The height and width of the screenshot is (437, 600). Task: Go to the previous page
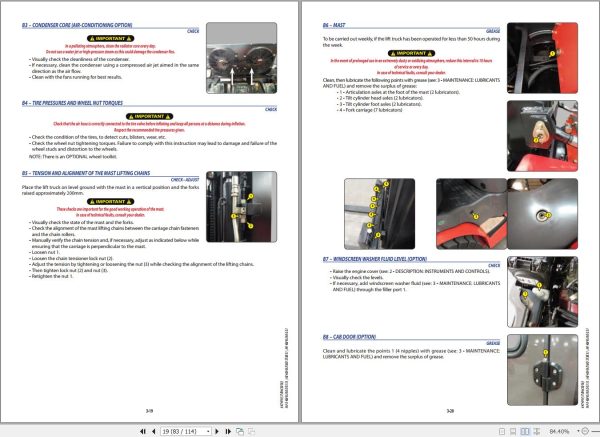[153, 431]
